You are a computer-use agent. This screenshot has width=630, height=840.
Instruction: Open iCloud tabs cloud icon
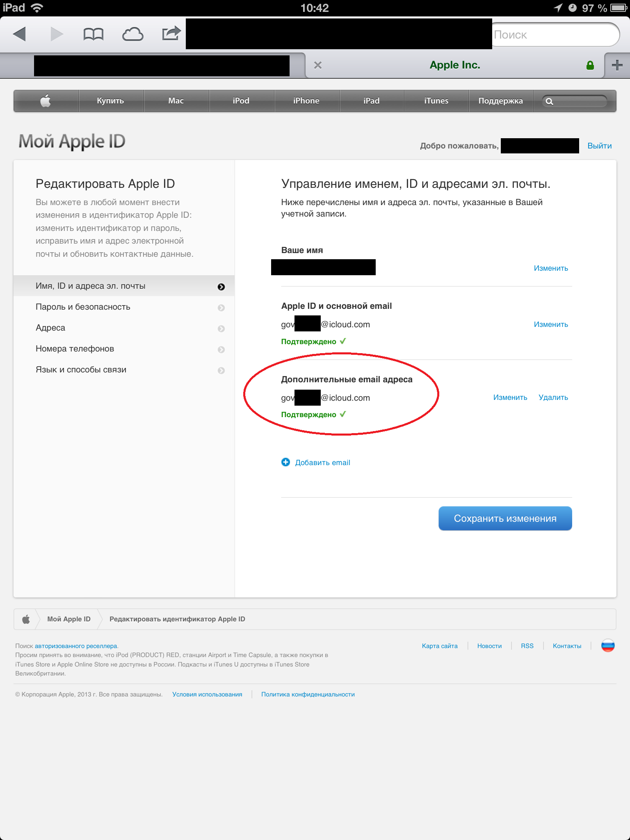point(133,34)
